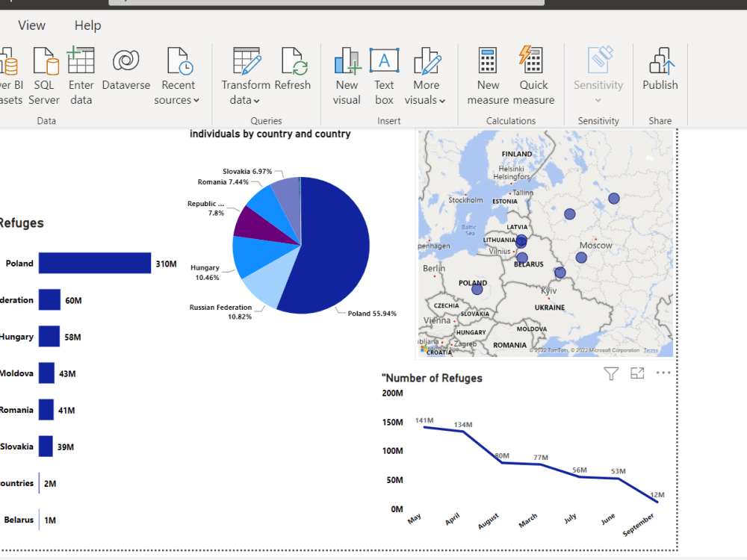Screen dimensions: 747x560
Task: Click the filter icon on line chart
Action: pyautogui.click(x=611, y=373)
